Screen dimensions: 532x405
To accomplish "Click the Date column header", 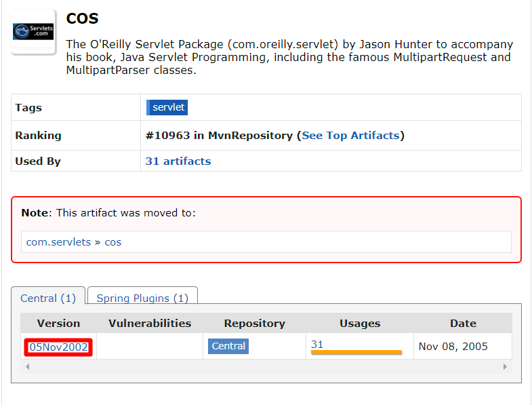I will 463,323.
